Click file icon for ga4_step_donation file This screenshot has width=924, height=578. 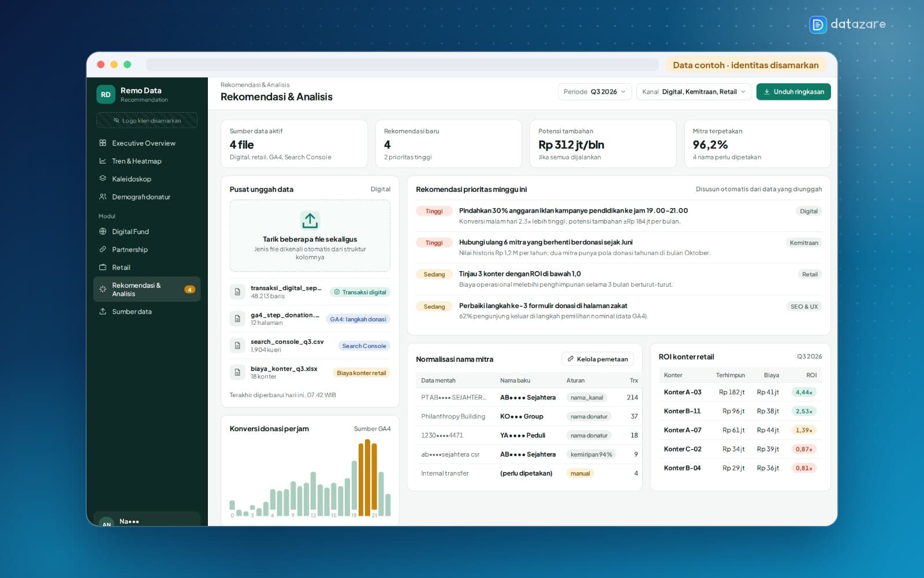coord(237,318)
